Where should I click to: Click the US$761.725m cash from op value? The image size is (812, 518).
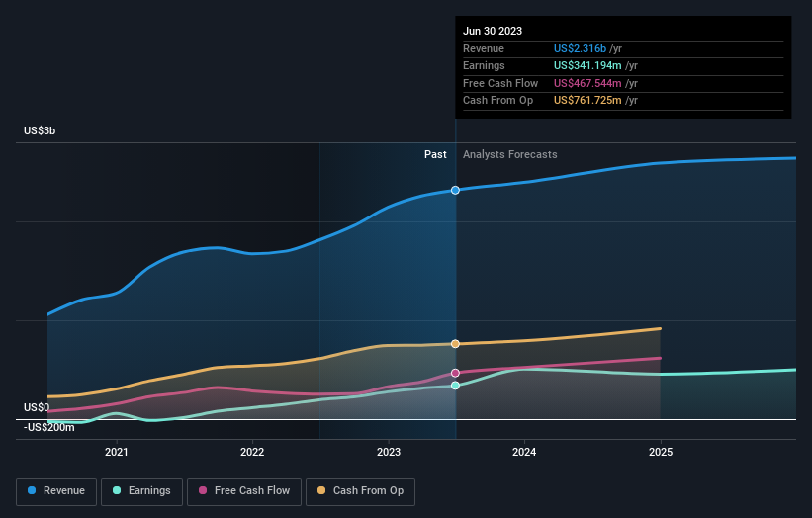coord(587,101)
